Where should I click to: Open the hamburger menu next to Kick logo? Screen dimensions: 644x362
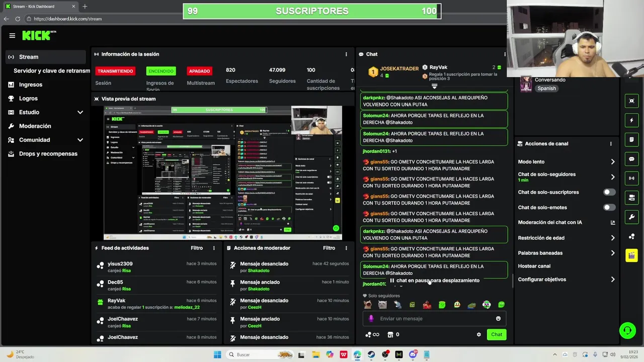[x=12, y=36]
